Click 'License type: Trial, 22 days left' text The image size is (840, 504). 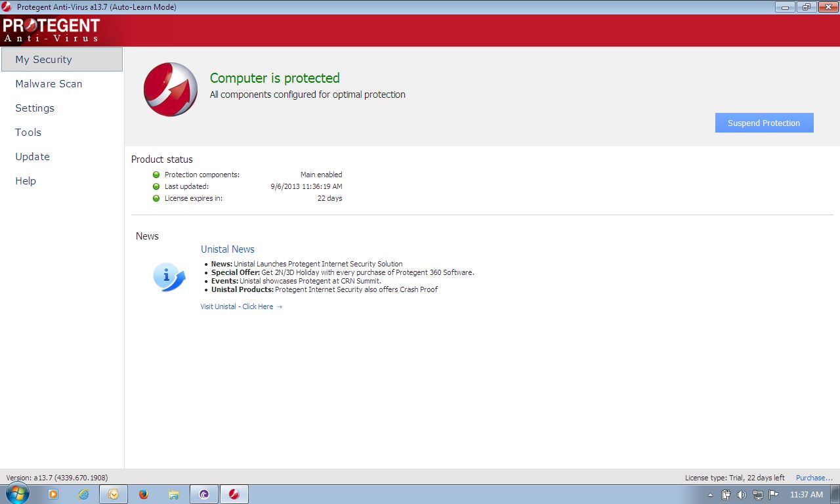click(735, 478)
